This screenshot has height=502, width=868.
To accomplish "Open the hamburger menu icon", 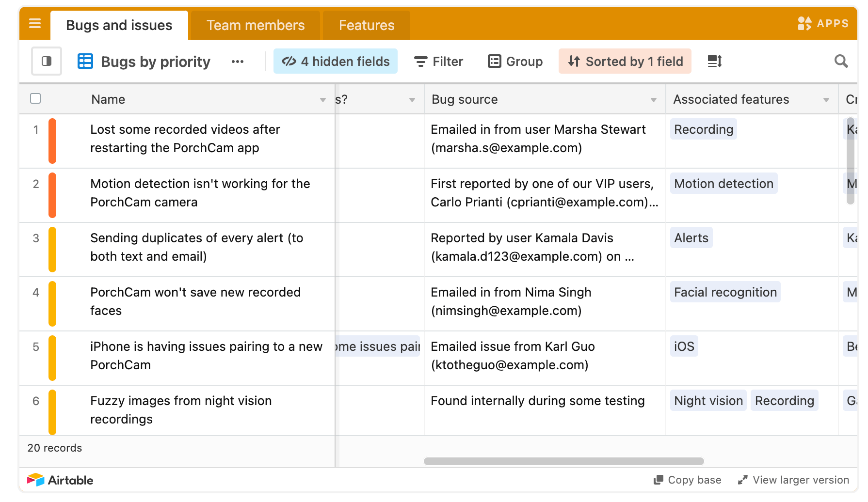I will point(35,23).
